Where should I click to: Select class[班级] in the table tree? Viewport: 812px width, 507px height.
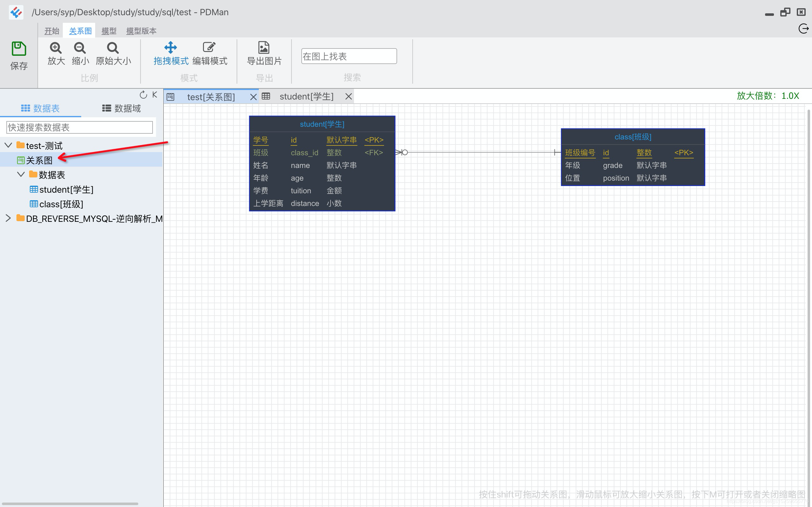(x=61, y=204)
